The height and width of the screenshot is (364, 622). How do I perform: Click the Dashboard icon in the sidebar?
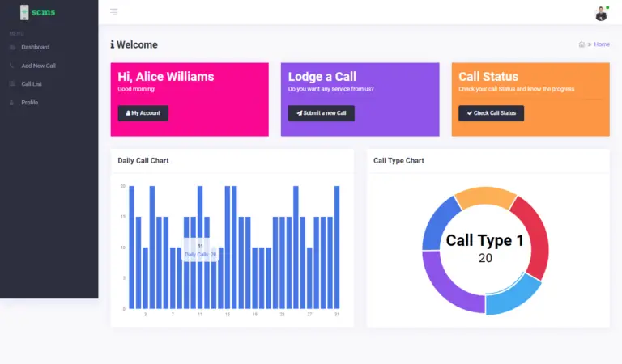tap(12, 47)
